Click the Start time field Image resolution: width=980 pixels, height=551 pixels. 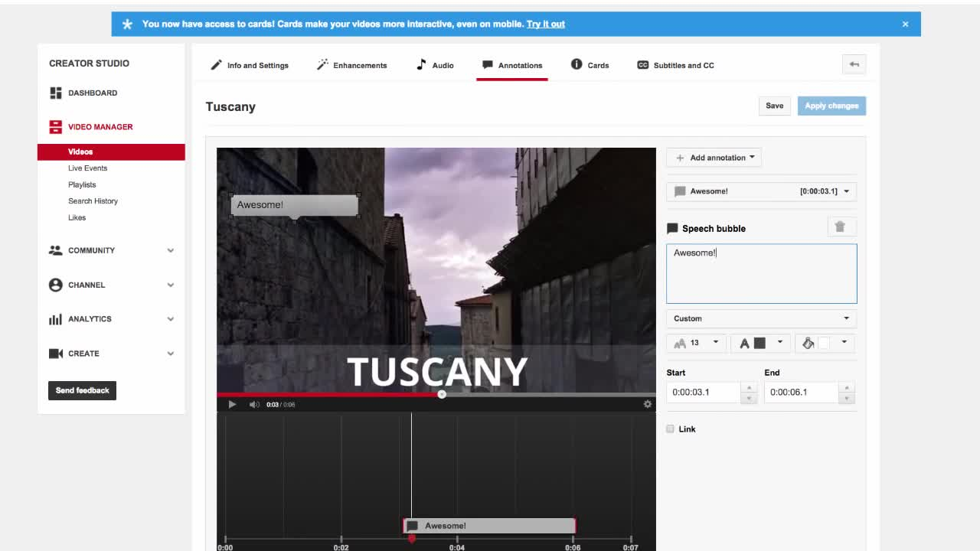tap(703, 392)
